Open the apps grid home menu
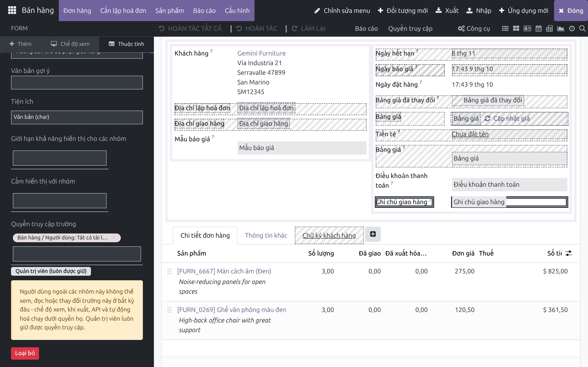 tap(12, 10)
